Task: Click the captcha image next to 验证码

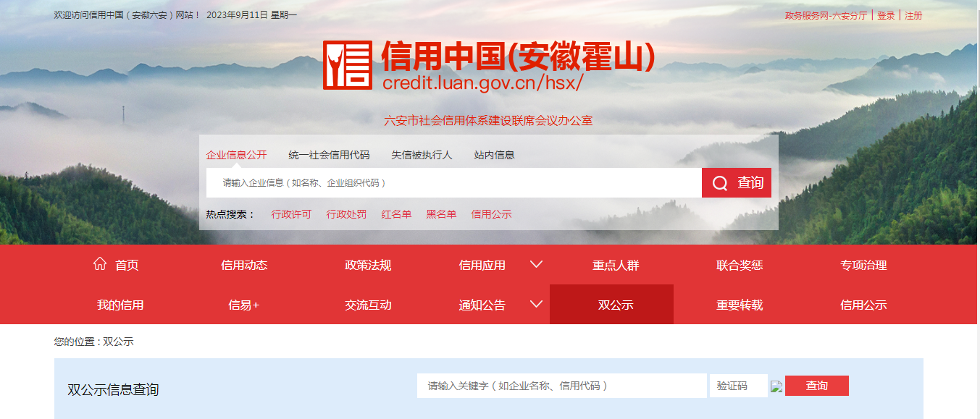Action: [x=776, y=386]
